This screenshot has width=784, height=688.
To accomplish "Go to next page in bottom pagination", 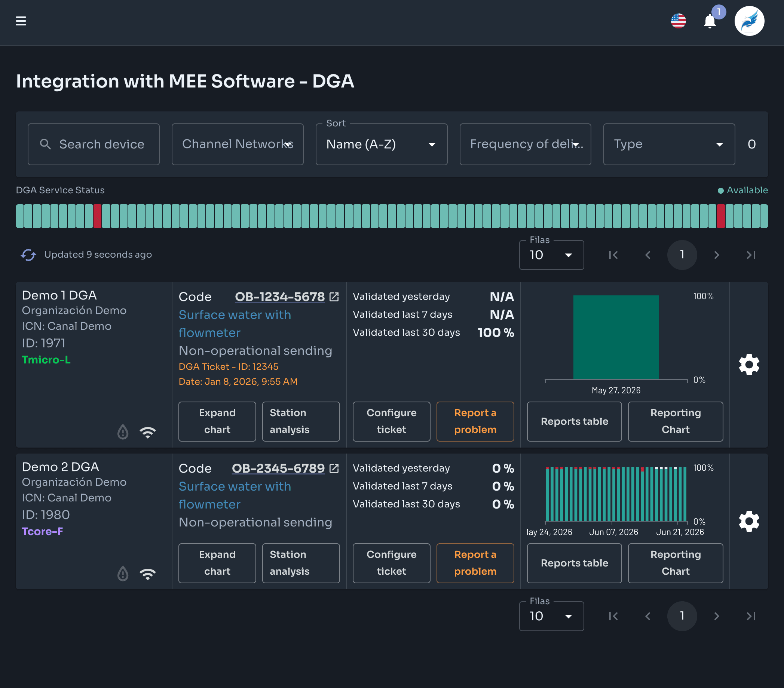I will [717, 616].
